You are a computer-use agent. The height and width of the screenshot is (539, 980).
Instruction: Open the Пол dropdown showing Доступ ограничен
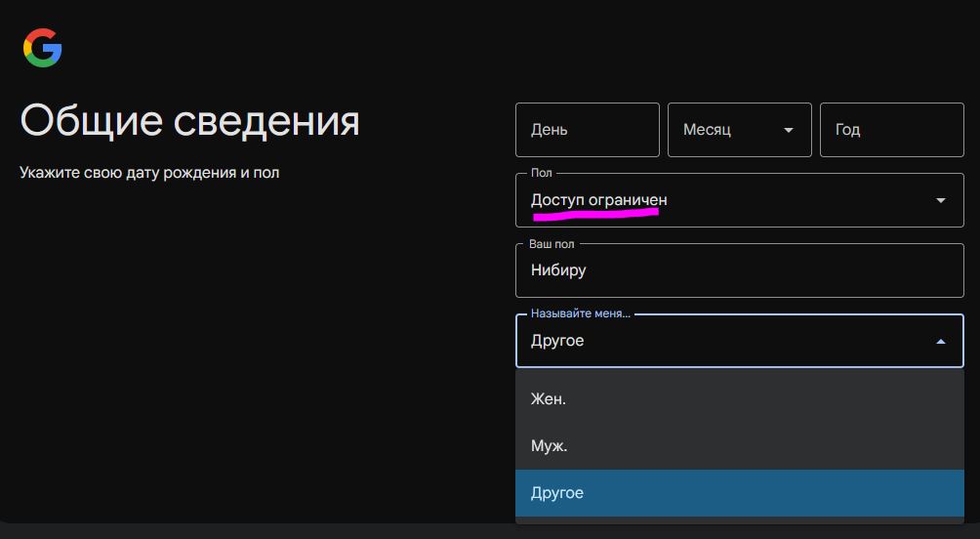(739, 200)
